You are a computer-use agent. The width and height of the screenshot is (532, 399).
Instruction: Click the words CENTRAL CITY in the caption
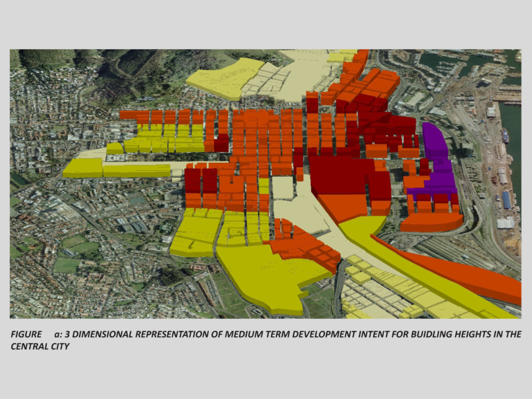point(40,346)
